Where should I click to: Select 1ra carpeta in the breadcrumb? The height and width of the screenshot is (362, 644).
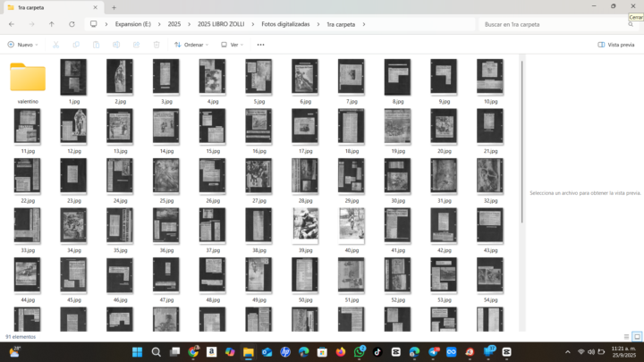[341, 24]
